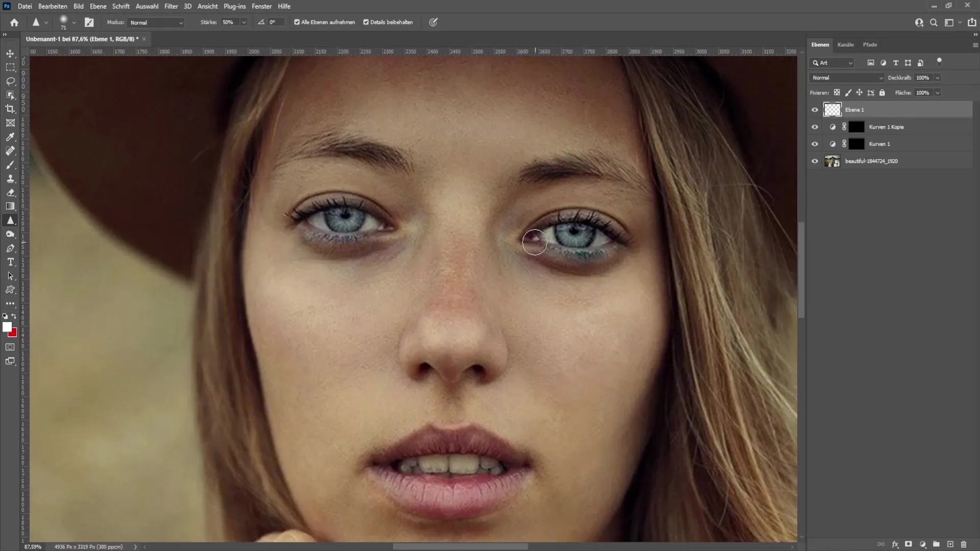The image size is (980, 551).
Task: Toggle visibility of Kurven 1 Kopie layer
Action: (x=815, y=127)
